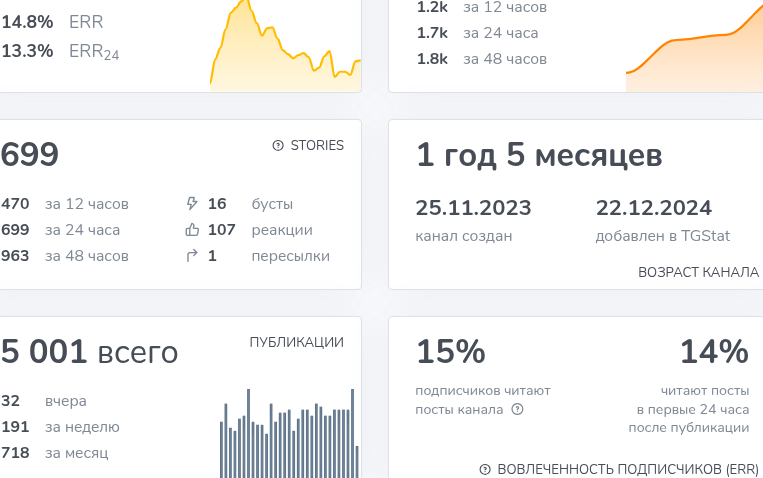Click the help icon beside STORIES
The height and width of the screenshot is (478, 763).
click(278, 145)
